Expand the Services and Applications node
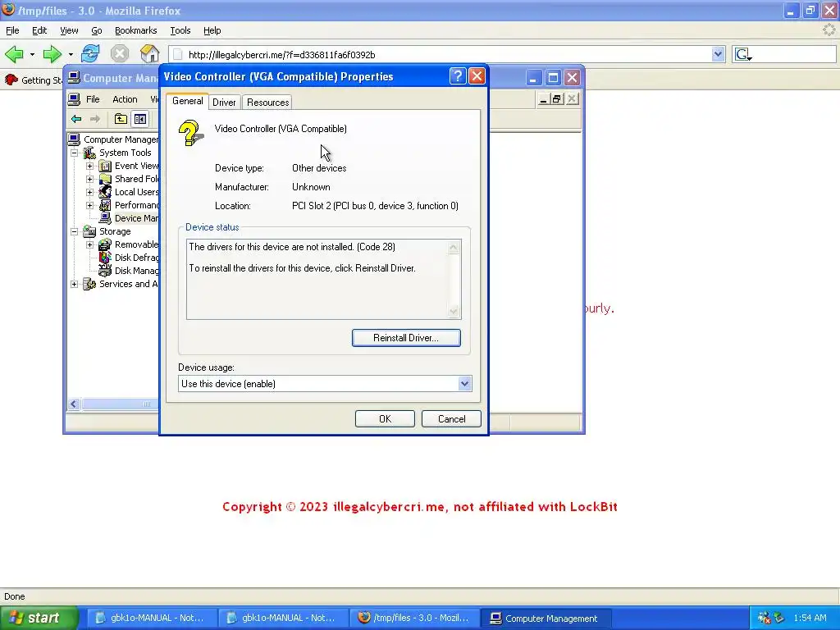This screenshot has width=840, height=630. pyautogui.click(x=75, y=284)
